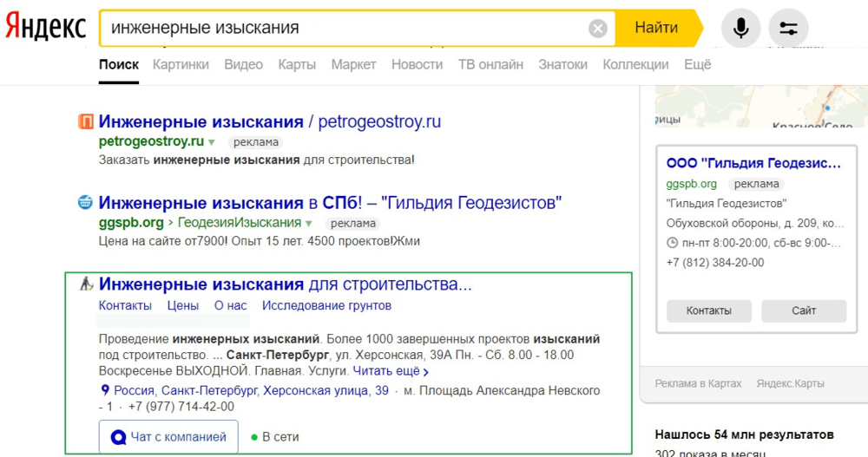
Task: Click Чат с компанией button
Action: [169, 437]
